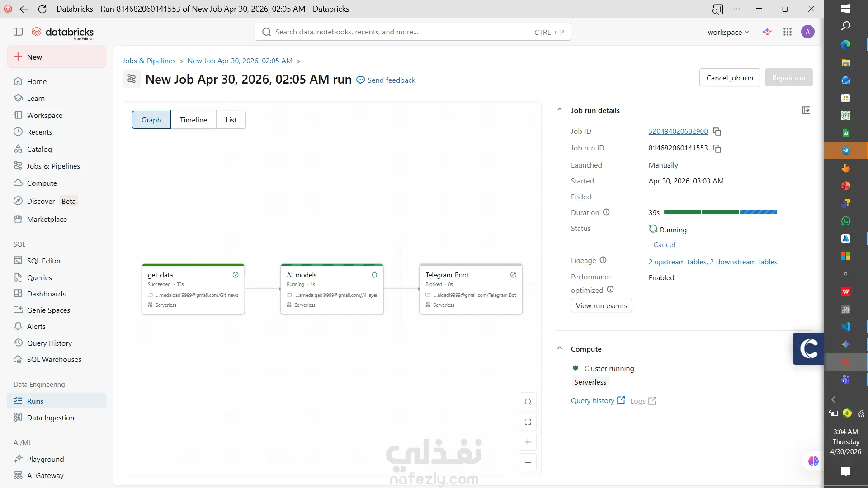Switch to the List view tab

231,120
